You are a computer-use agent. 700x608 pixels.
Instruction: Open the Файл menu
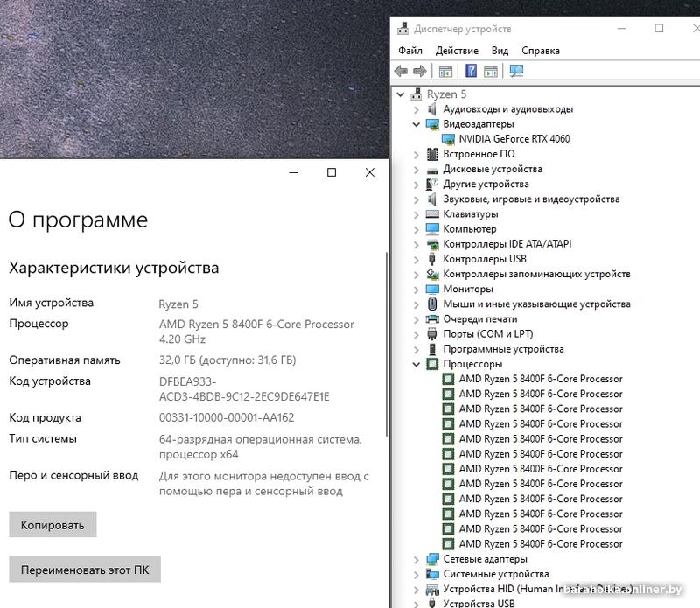[409, 51]
